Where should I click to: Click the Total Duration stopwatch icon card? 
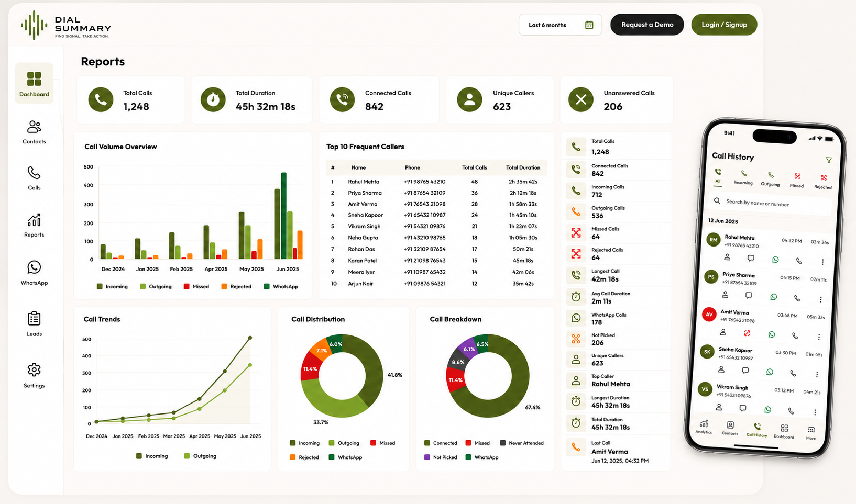click(213, 99)
